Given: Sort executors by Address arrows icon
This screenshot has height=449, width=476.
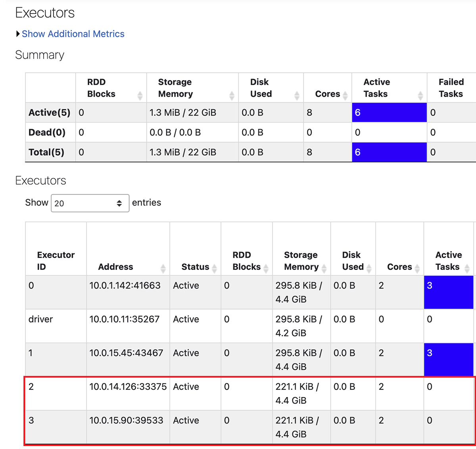Looking at the screenshot, I should click(x=163, y=268).
